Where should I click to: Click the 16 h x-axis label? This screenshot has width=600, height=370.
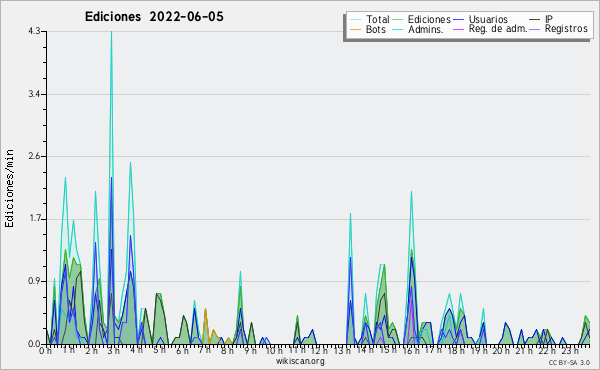point(411,351)
